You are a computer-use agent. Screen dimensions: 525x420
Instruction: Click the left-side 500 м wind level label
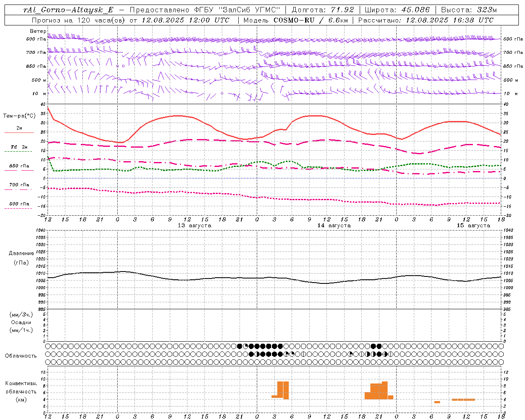click(x=39, y=80)
